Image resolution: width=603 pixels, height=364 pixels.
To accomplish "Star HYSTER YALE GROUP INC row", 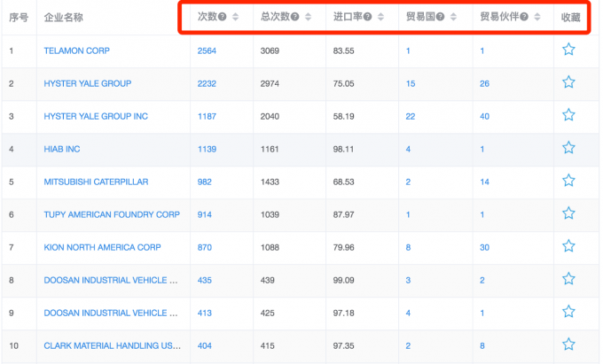I will point(568,115).
